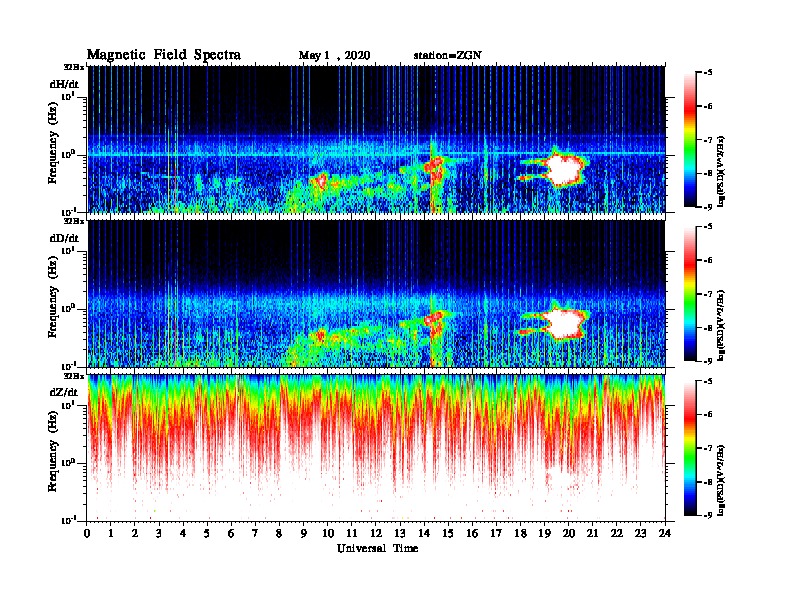Click hour tick label 9 on time axis

[x=304, y=533]
